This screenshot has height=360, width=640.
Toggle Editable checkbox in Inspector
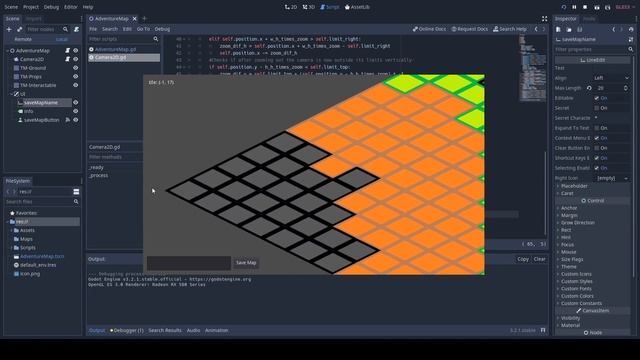click(597, 98)
